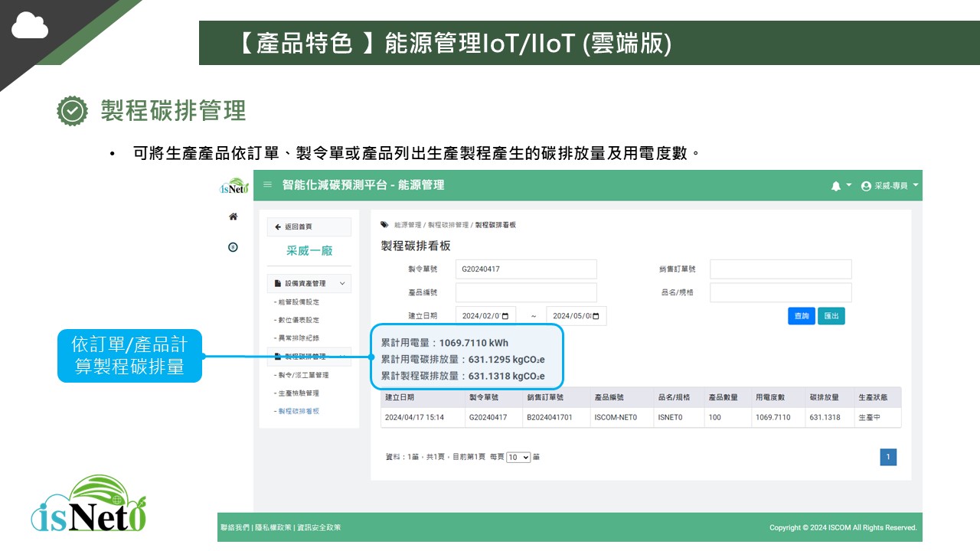Image resolution: width=980 pixels, height=551 pixels.
Task: Click the 返回首頁 button
Action: (x=309, y=227)
